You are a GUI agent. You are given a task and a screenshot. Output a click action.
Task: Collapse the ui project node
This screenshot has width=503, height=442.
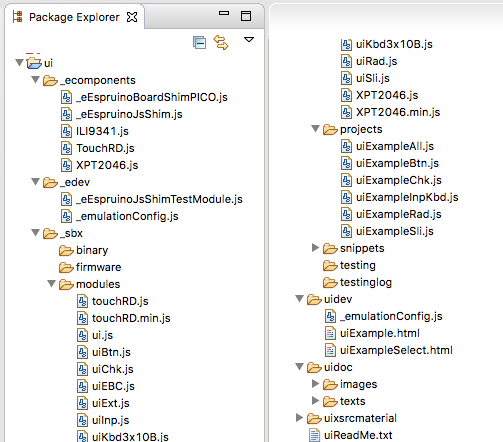(19, 62)
